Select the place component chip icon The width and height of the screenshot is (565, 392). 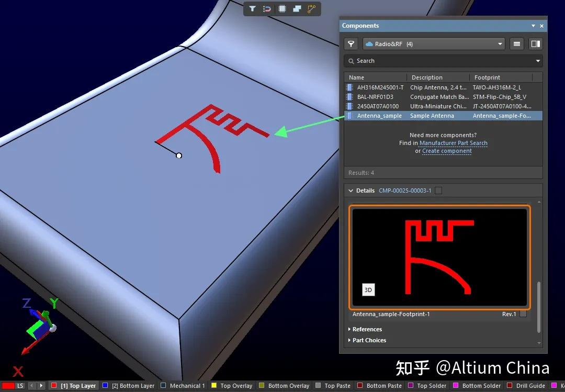coord(282,9)
